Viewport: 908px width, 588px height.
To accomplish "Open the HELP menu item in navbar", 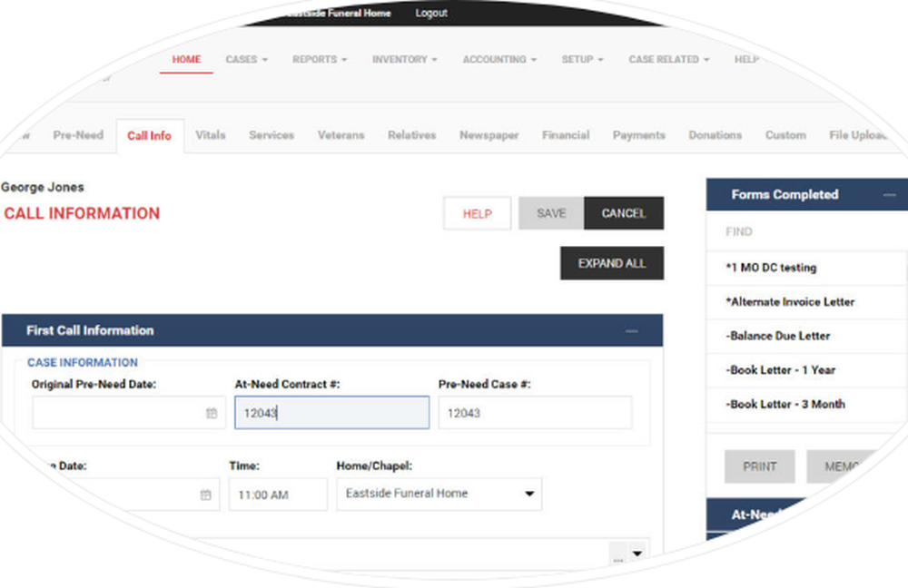I will click(745, 60).
